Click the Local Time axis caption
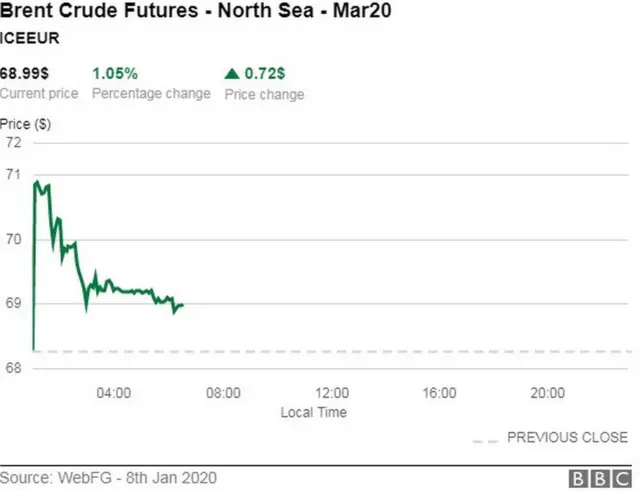Viewport: 640px width, 491px height. 314,412
